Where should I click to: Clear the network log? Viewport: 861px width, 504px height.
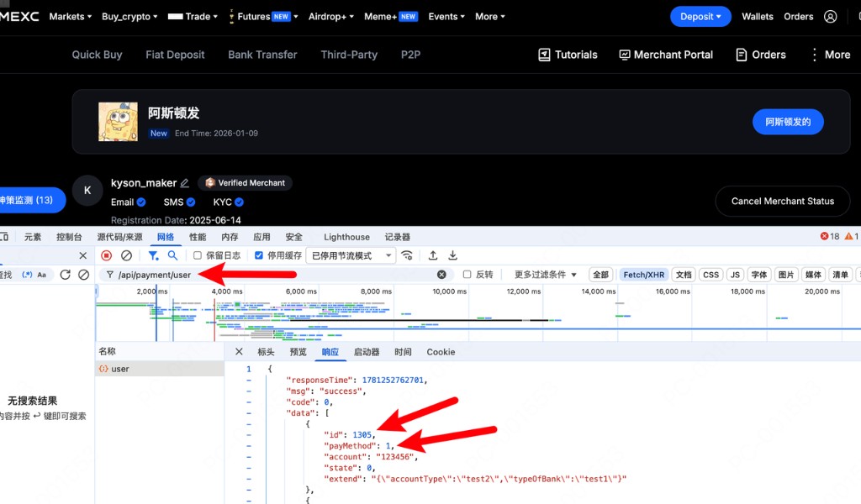pos(126,255)
